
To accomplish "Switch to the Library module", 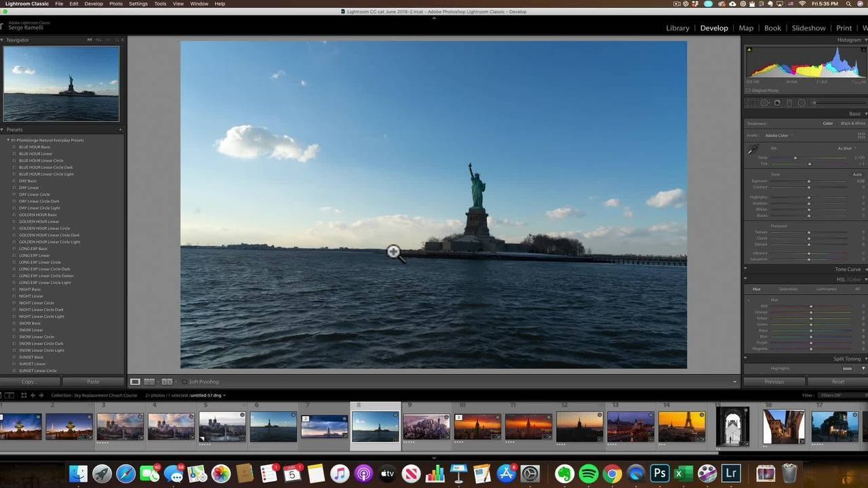I will click(677, 28).
